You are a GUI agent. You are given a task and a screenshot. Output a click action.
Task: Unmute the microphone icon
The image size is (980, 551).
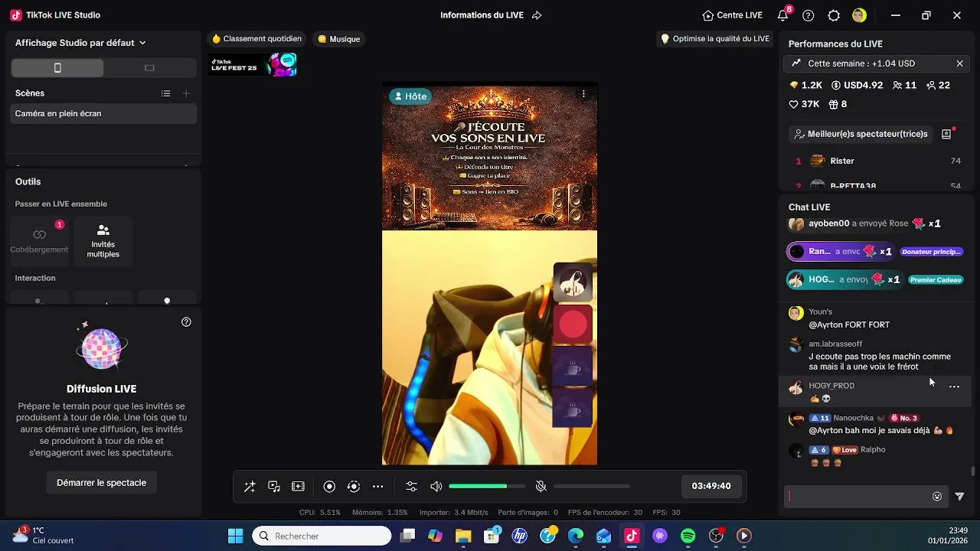[541, 487]
